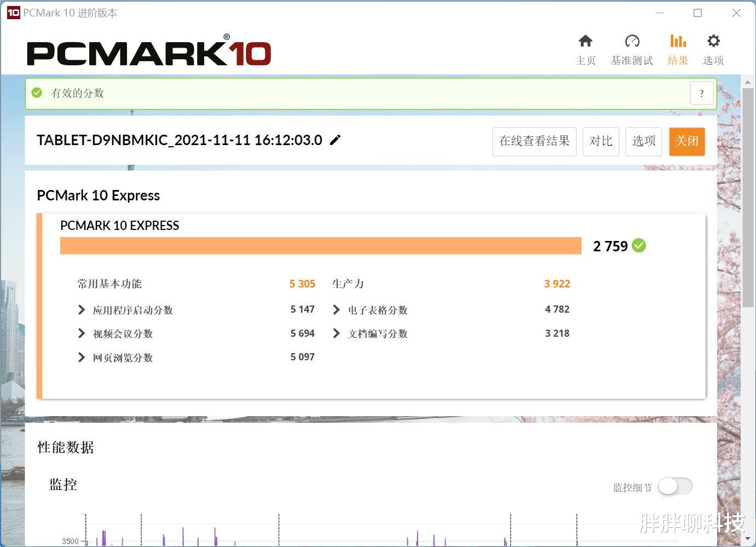Click the orange PCMark 10 Express score bar

pos(321,246)
